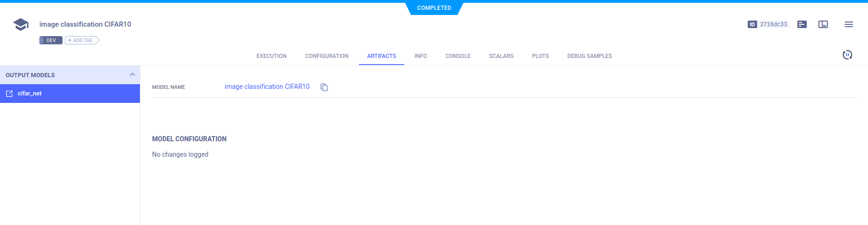
Task: Open the Configuration tab
Action: pyautogui.click(x=327, y=56)
